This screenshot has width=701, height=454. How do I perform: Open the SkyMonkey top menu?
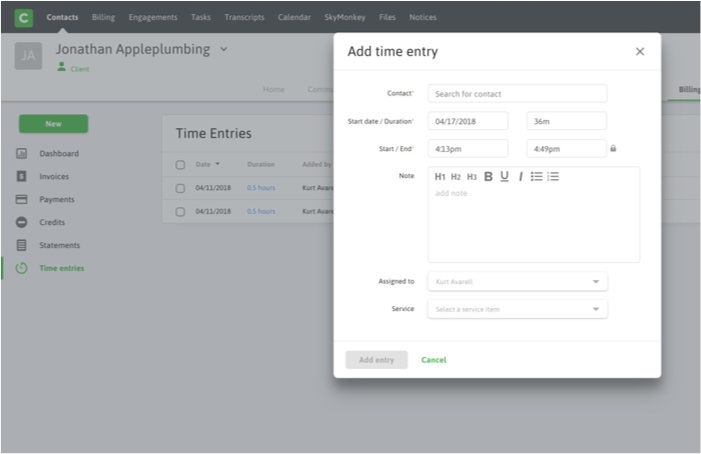coord(345,17)
